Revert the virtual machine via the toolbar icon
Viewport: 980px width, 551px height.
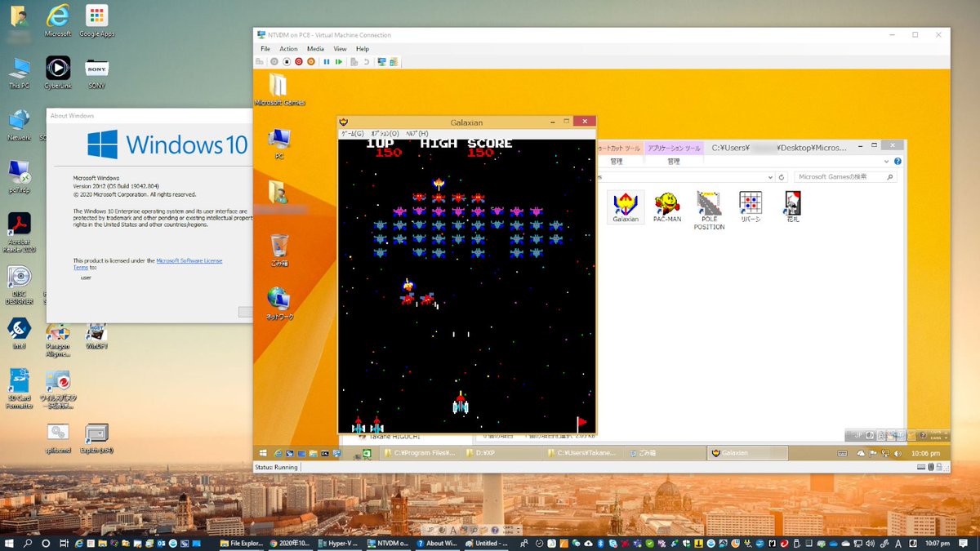point(366,61)
